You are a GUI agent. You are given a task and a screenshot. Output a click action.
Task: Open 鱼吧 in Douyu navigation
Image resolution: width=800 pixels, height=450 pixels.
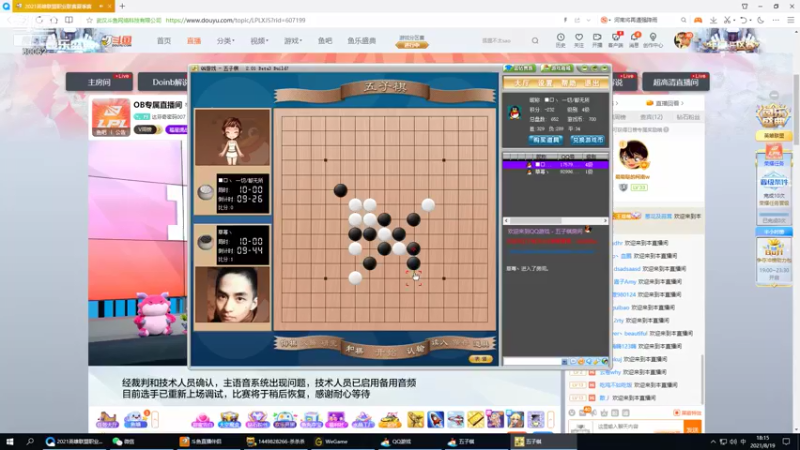click(x=325, y=41)
